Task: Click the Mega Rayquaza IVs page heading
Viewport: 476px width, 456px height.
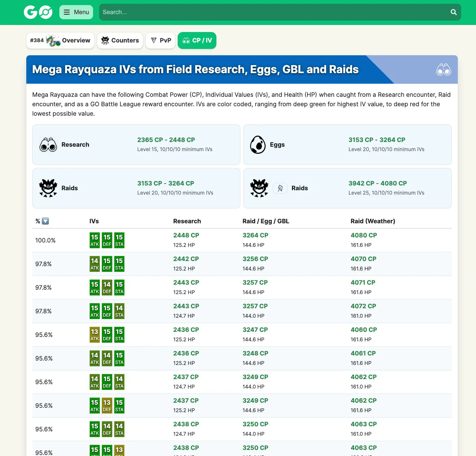Action: (x=195, y=69)
